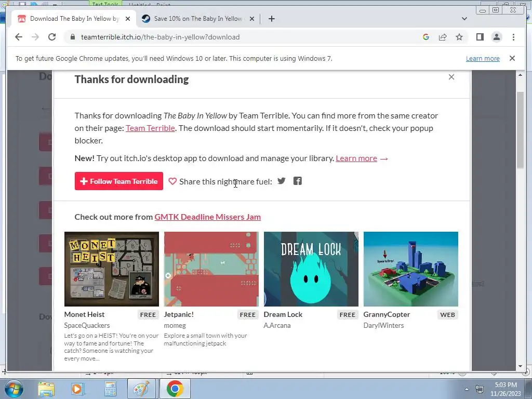532x399 pixels.
Task: Open the DarylWinters author link
Action: 383,325
